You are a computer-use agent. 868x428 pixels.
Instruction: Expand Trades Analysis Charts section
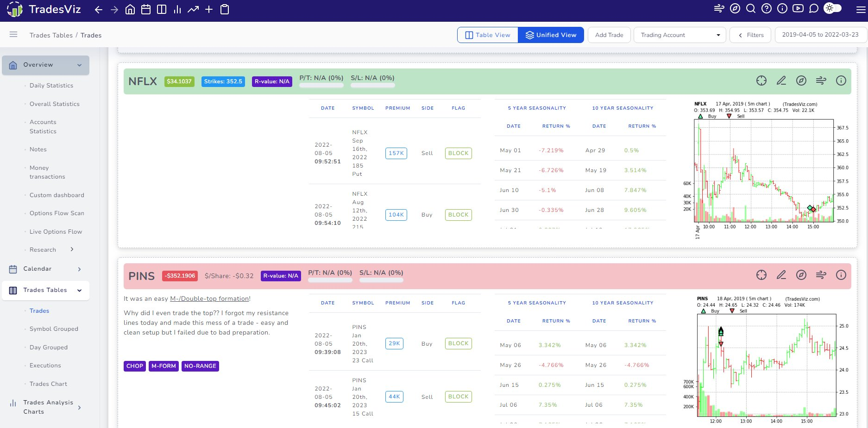[45, 407]
